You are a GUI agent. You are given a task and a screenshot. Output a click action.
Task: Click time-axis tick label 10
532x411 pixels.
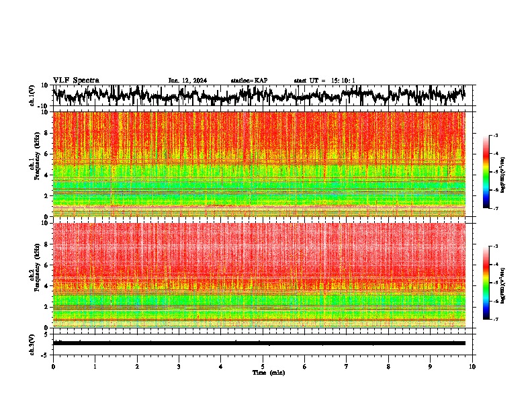point(472,367)
